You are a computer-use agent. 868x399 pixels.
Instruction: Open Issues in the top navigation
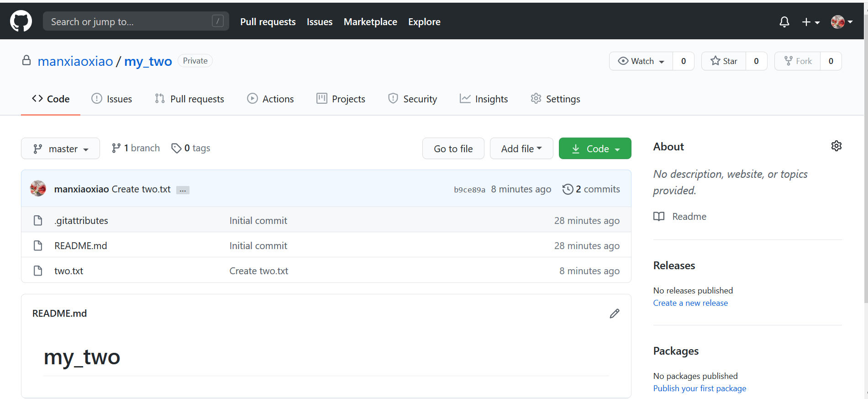[320, 21]
